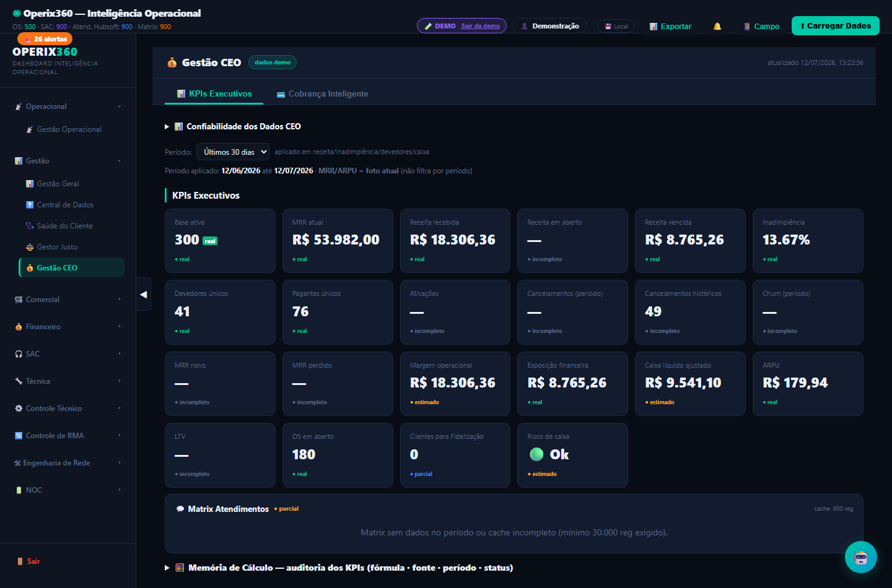Open the chatbot assistant icon
This screenshot has width=892, height=588.
(x=861, y=557)
